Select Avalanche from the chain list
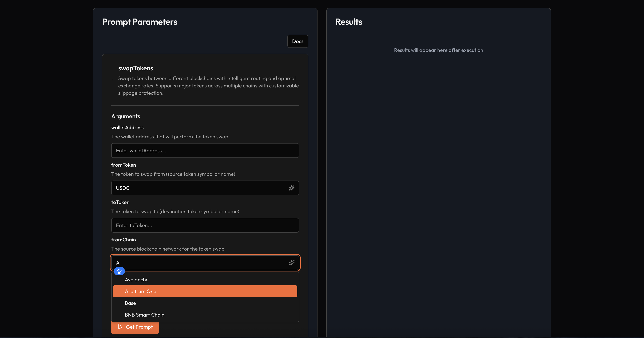Image resolution: width=644 pixels, height=338 pixels. (205, 280)
